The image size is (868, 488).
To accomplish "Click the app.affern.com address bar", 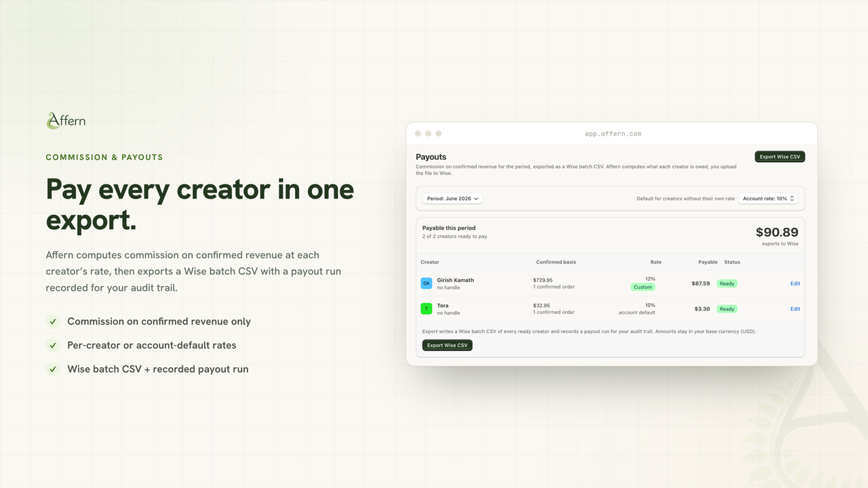I will 613,134.
